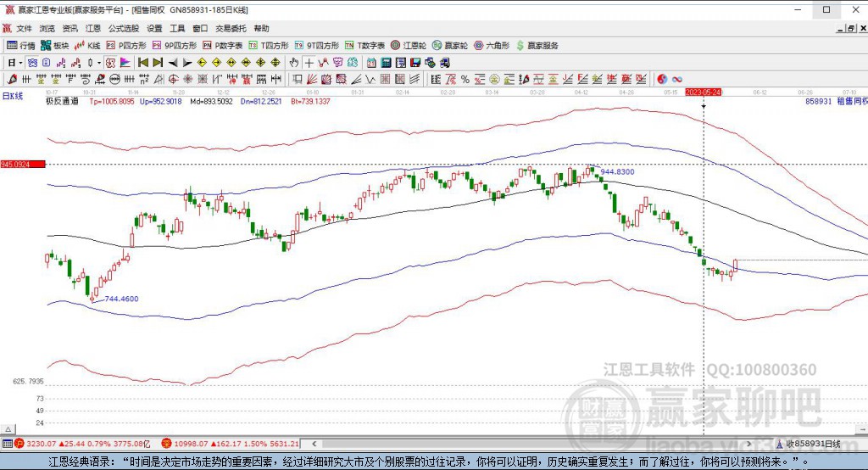868x470 pixels.
Task: Open the P数字表 tool
Action: (x=223, y=46)
